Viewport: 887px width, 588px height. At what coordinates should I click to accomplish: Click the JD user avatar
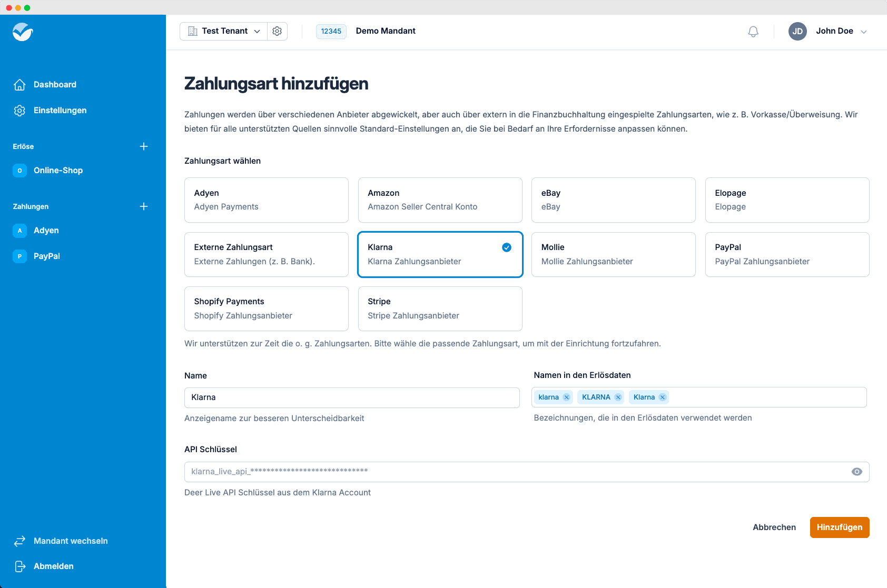(x=797, y=31)
